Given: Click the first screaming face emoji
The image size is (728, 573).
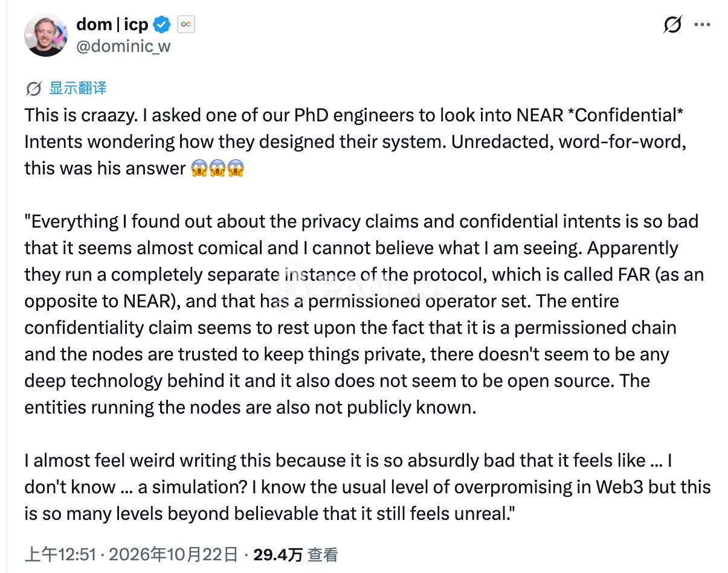Looking at the screenshot, I should point(199,168).
